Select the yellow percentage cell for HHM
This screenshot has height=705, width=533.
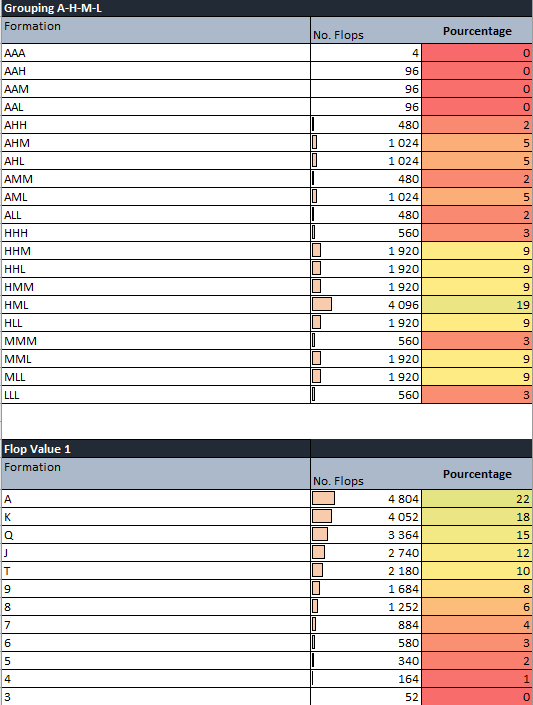pyautogui.click(x=477, y=251)
